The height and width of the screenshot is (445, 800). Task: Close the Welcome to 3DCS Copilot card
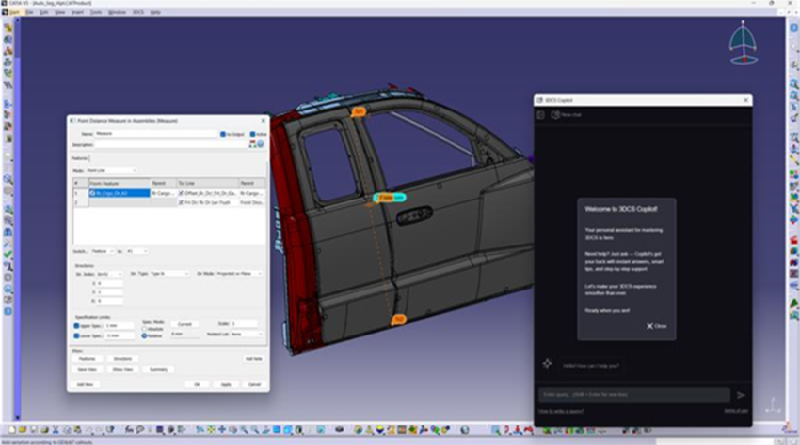tap(657, 326)
